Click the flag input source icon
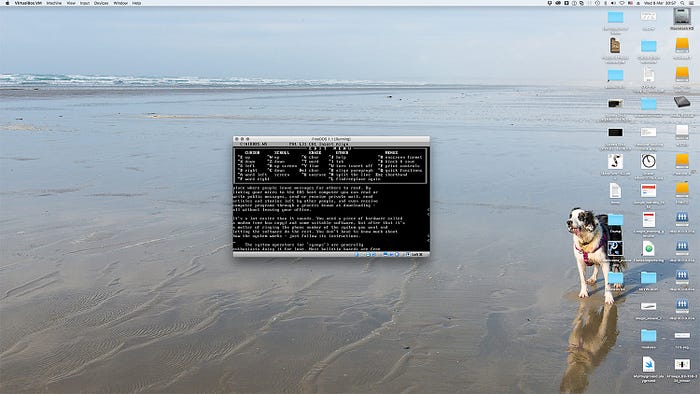Image resolution: width=700 pixels, height=394 pixels. 630,3
